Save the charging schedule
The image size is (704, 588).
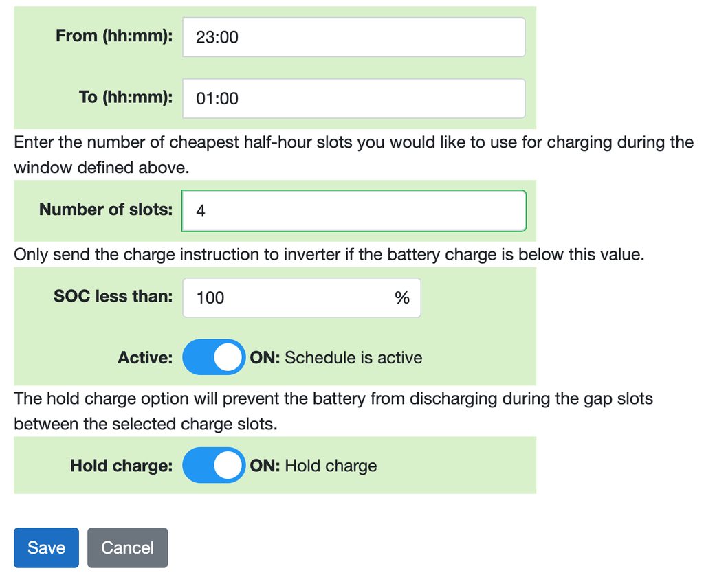pos(46,547)
